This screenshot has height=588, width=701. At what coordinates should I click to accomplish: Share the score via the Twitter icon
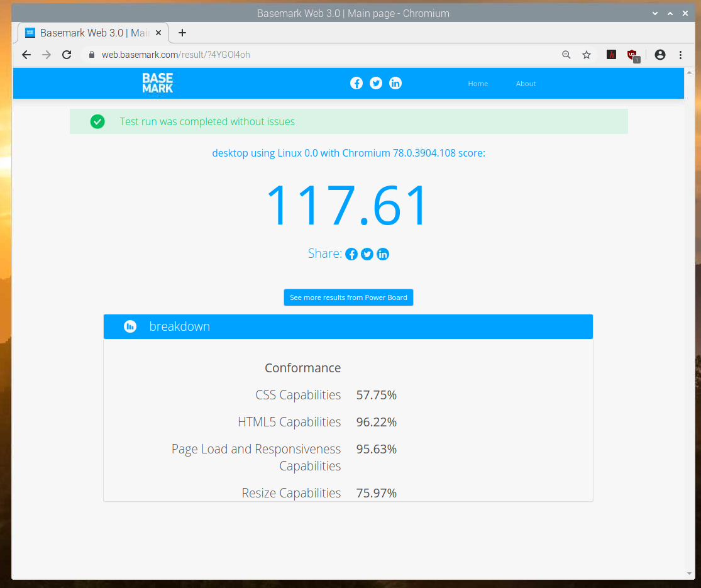pyautogui.click(x=367, y=254)
